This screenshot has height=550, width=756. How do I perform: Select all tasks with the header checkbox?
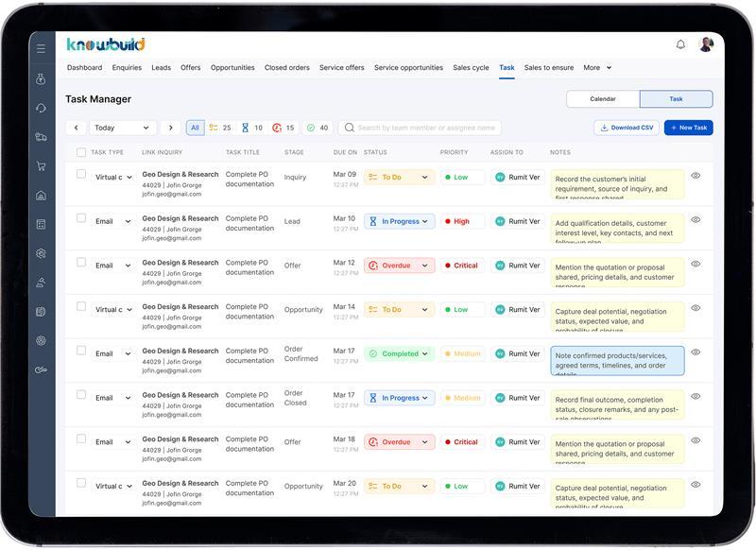(81, 152)
